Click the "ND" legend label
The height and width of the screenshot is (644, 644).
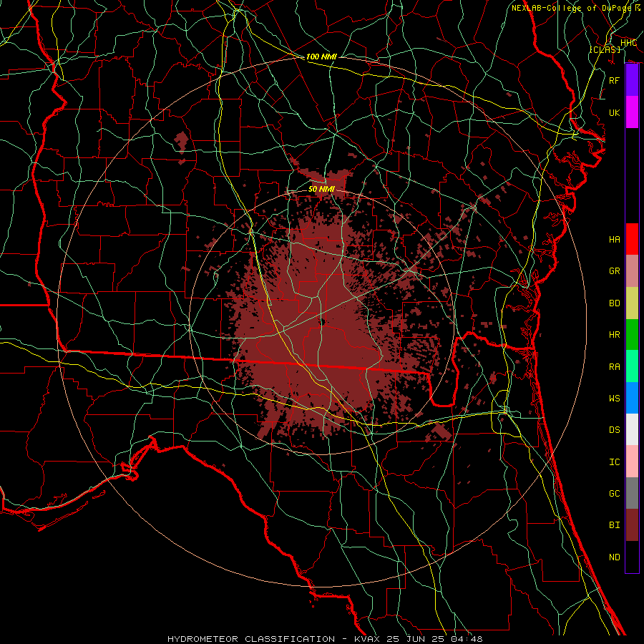coord(615,557)
